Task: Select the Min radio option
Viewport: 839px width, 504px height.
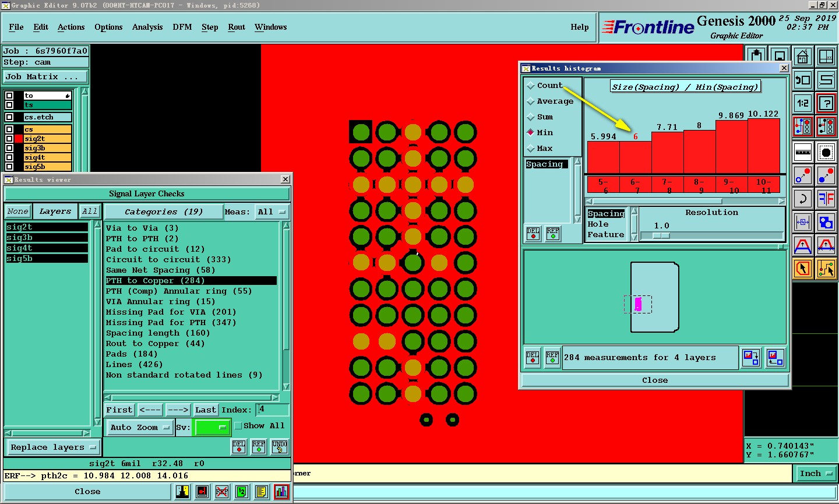Action: click(540, 132)
